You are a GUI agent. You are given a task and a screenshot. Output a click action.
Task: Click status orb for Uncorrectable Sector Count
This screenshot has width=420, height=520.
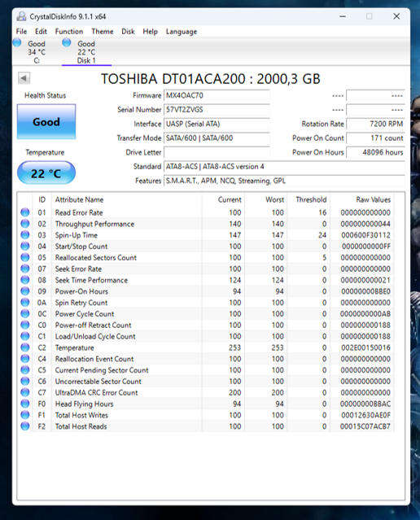point(25,382)
